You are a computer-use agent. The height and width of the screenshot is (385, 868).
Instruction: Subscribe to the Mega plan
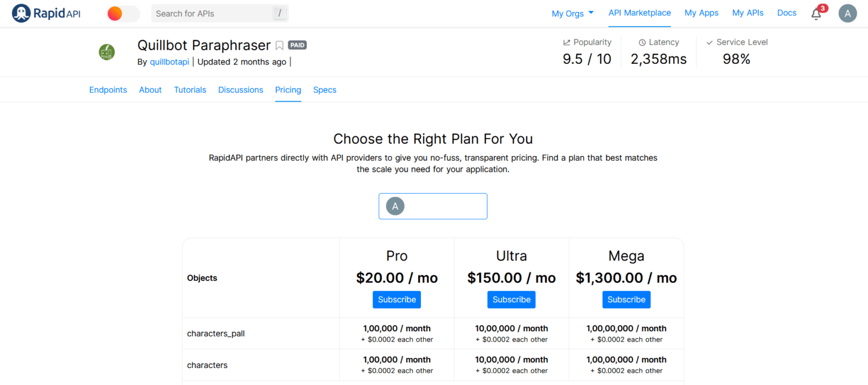(626, 300)
